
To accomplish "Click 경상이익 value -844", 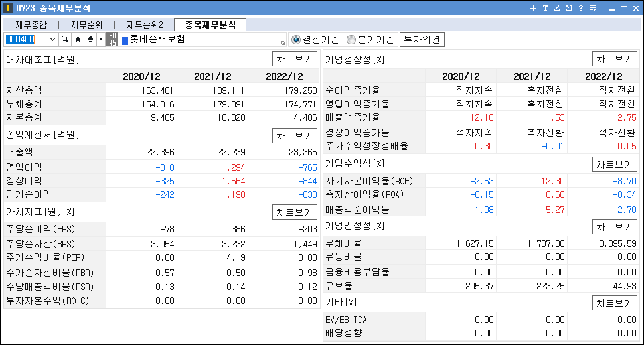I will point(307,181).
